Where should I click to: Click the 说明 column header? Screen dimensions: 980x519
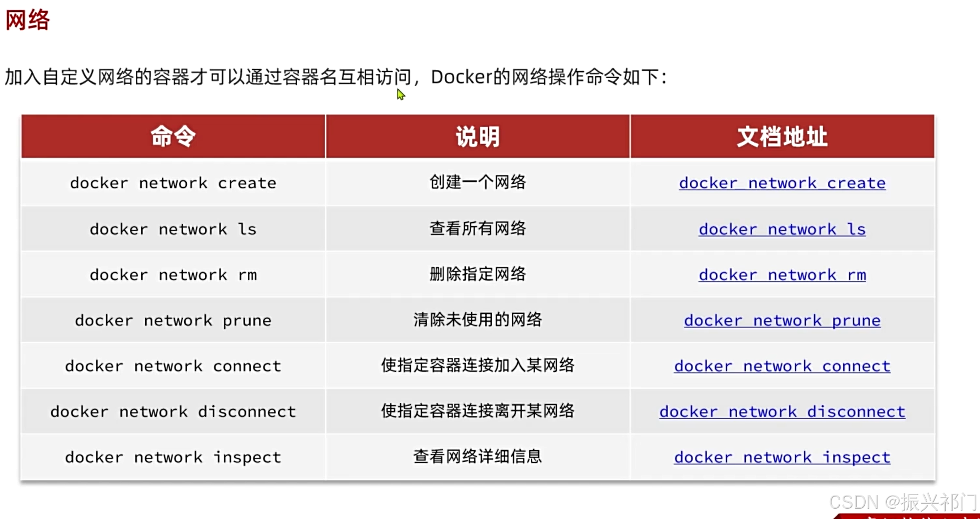click(x=478, y=136)
